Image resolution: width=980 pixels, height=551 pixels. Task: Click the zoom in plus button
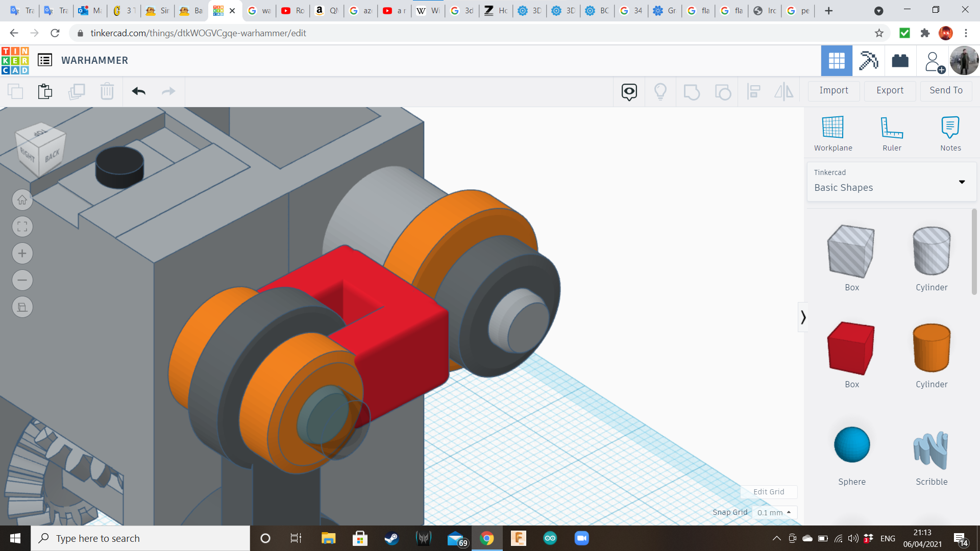(22, 254)
